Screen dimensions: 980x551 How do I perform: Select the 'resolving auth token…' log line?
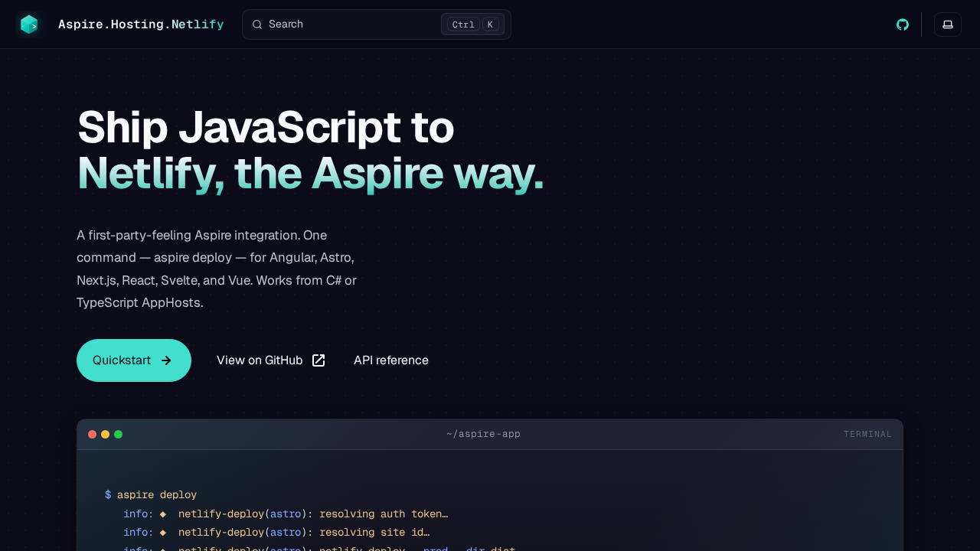click(286, 514)
